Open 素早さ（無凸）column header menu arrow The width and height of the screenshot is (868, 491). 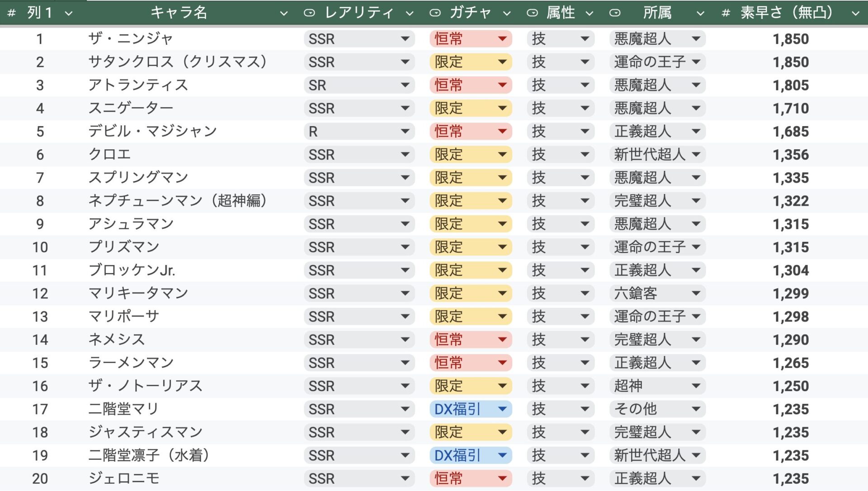pos(855,14)
